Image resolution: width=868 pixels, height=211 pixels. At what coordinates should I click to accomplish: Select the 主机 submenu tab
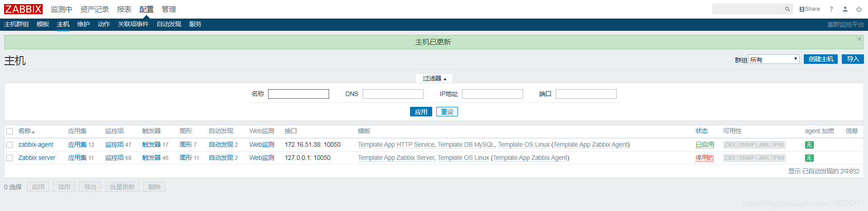(x=63, y=24)
